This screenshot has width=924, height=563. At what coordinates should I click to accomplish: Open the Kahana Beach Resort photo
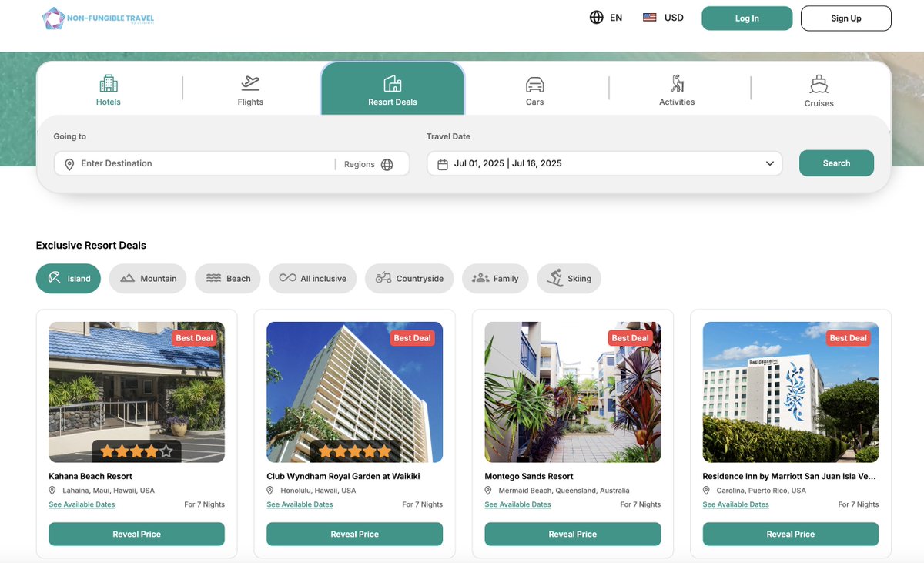point(137,392)
